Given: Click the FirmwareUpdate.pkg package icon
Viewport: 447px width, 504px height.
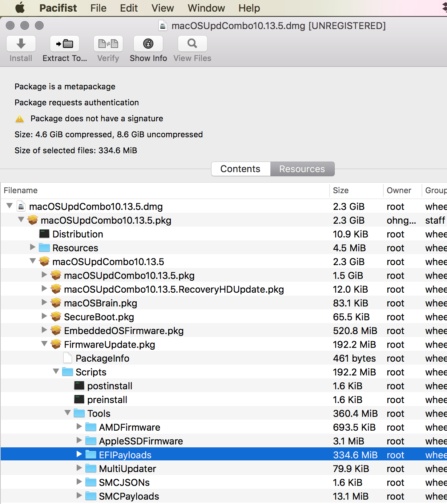Looking at the screenshot, I should (x=56, y=344).
